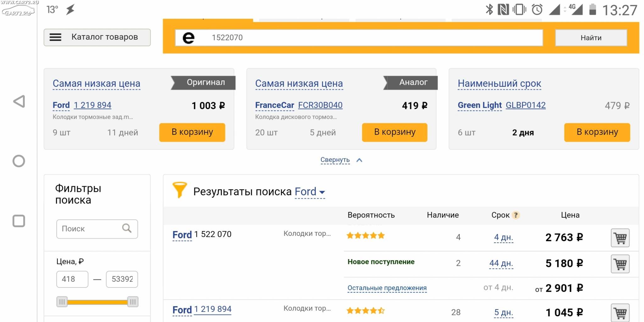
Task: Open FranceCar brand link
Action: 275,105
